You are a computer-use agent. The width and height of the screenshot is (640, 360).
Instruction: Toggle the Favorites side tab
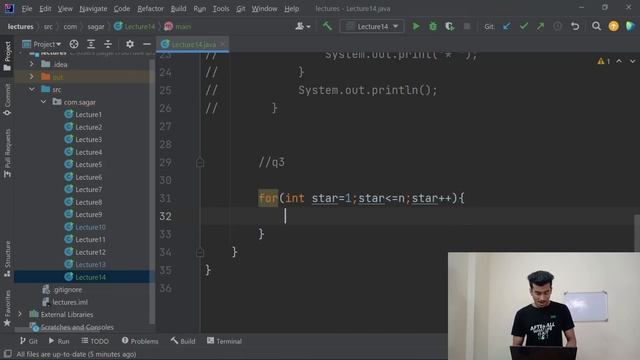pyautogui.click(x=7, y=308)
